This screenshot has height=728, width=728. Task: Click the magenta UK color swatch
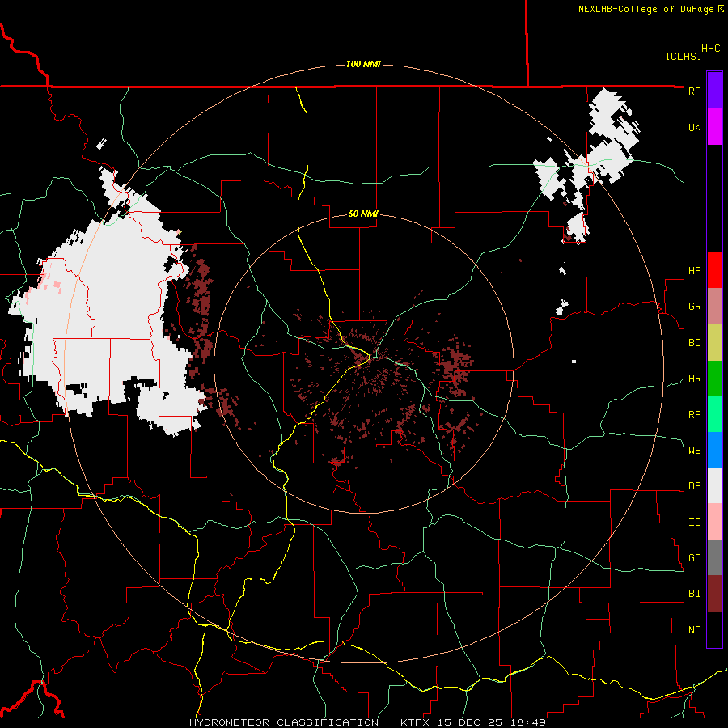[714, 127]
